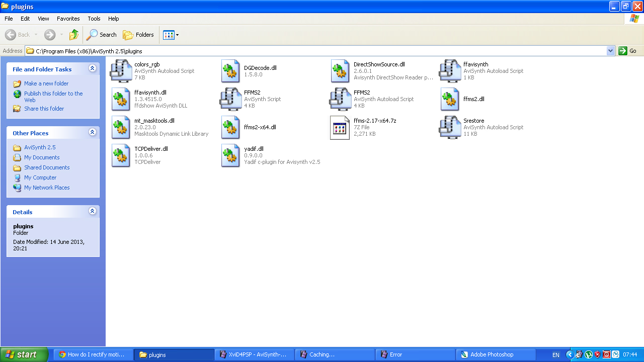644x362 pixels.
Task: Collapse the File and Folder Tasks panel
Action: (92, 68)
